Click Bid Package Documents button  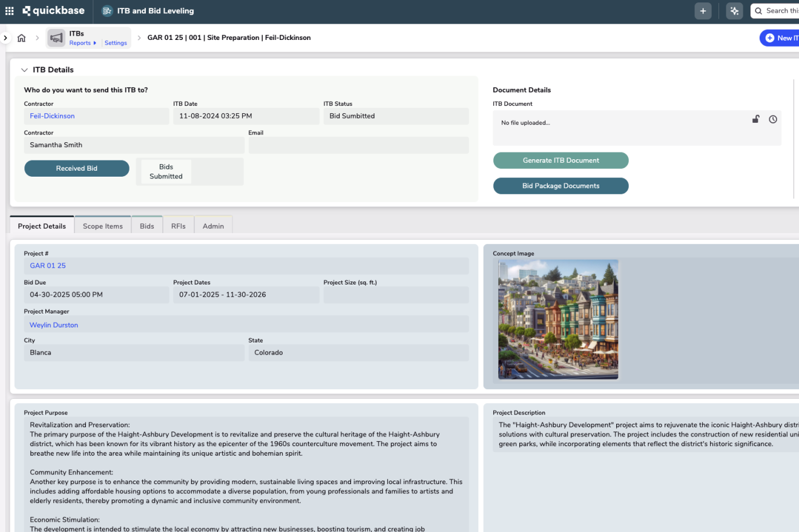coord(561,186)
